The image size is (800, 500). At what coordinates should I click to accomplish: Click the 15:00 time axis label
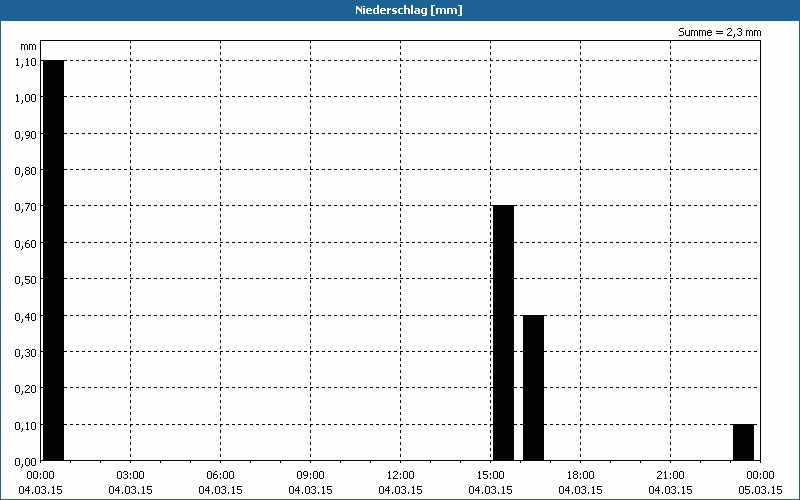tap(490, 476)
